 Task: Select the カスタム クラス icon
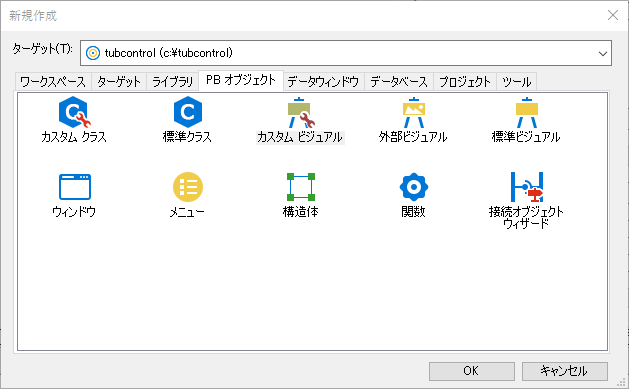coord(74,112)
